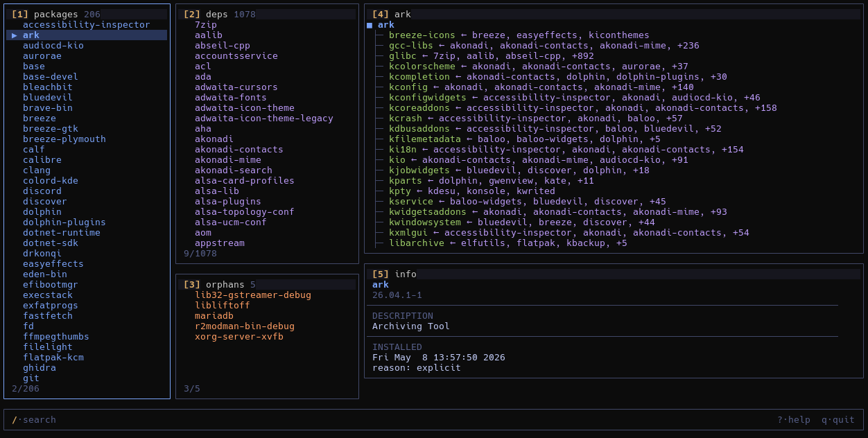Select kcolorscheme tree node
Screen dimensions: 868x438
point(422,67)
